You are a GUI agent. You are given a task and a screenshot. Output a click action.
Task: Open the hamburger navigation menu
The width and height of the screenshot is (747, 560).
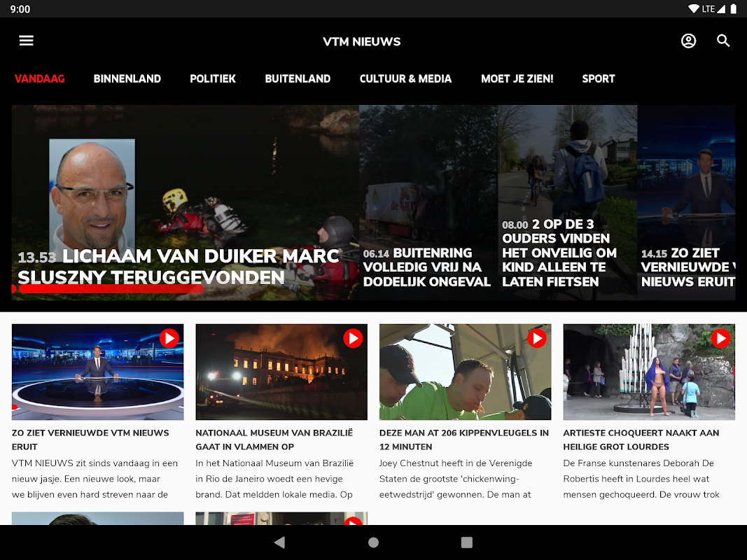(26, 41)
